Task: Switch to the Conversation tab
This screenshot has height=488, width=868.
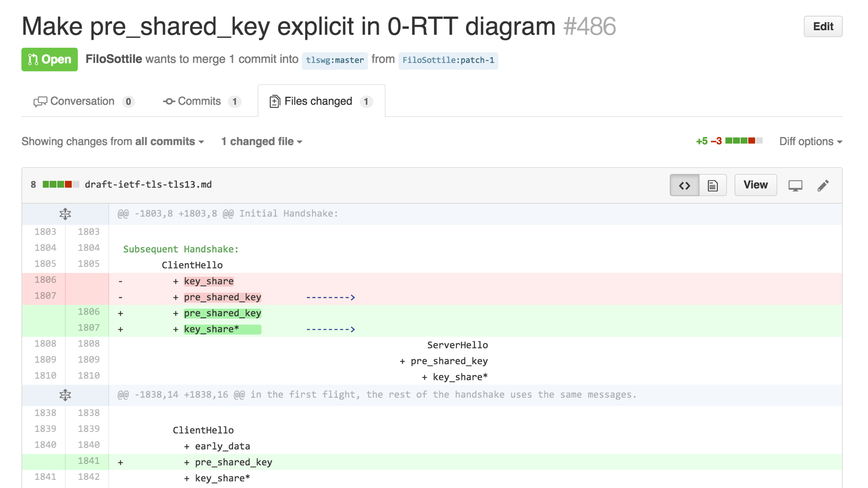Action: pos(84,101)
